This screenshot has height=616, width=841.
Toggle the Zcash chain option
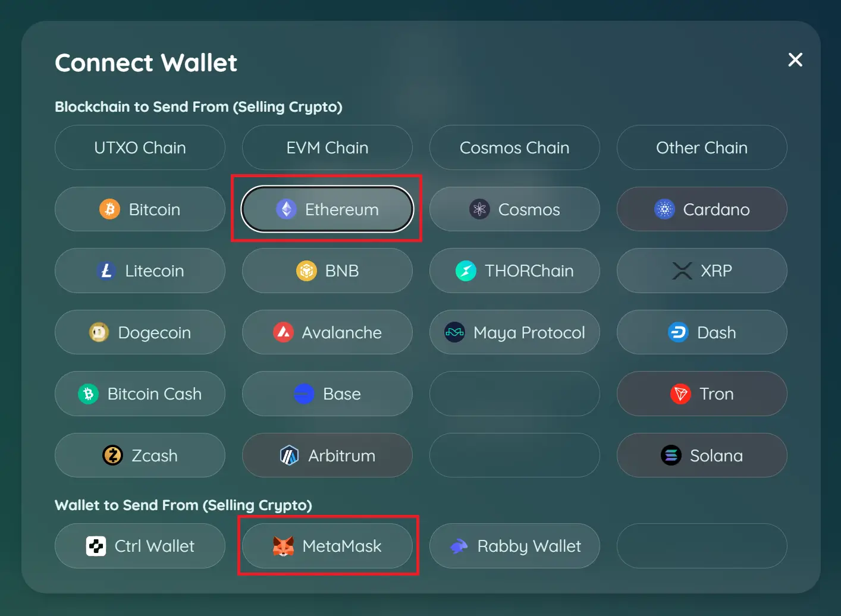tap(140, 455)
